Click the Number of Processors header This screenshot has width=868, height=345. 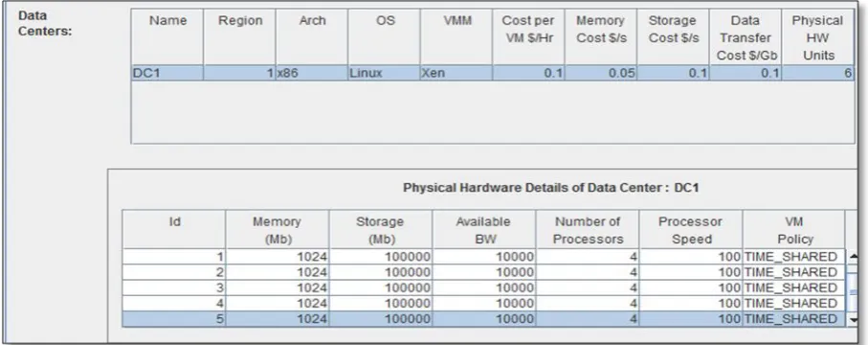(588, 229)
